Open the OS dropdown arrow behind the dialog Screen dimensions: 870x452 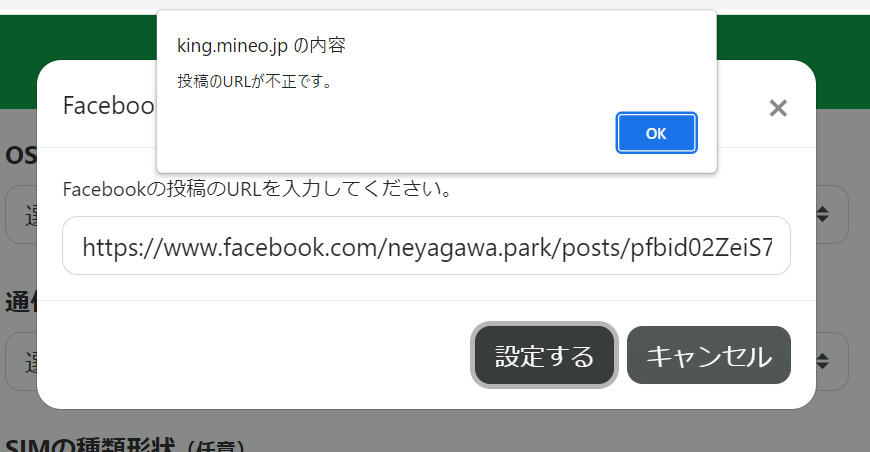[822, 214]
